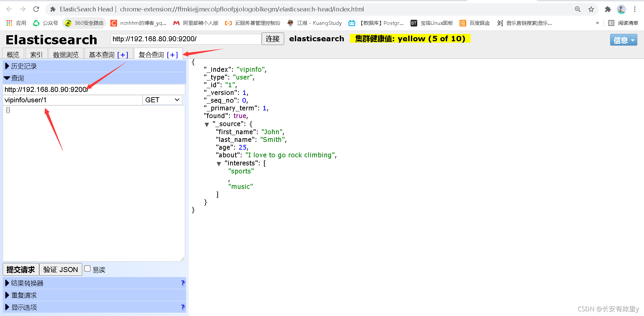Image resolution: width=644 pixels, height=316 pixels.
Task: Click the vipinfo/user/1 path field
Action: click(x=73, y=100)
